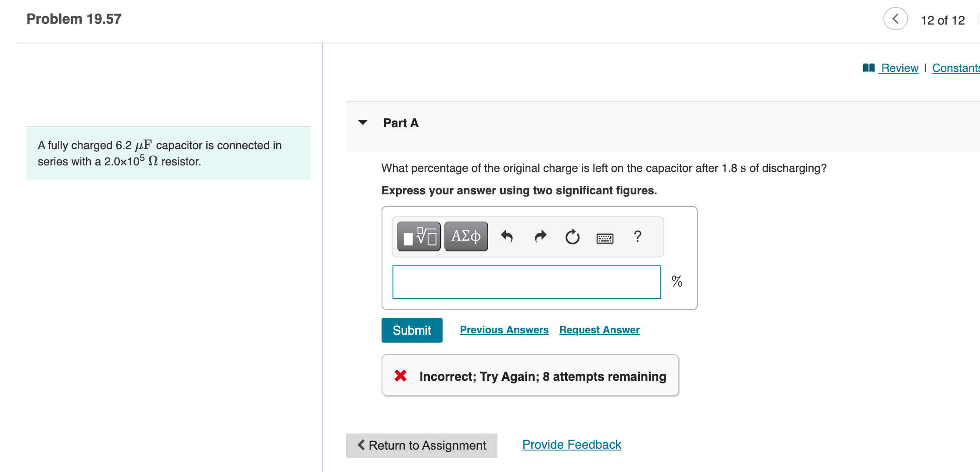Viewport: 980px width, 472px height.
Task: Click the '12 of 12' counter
Action: click(x=943, y=20)
